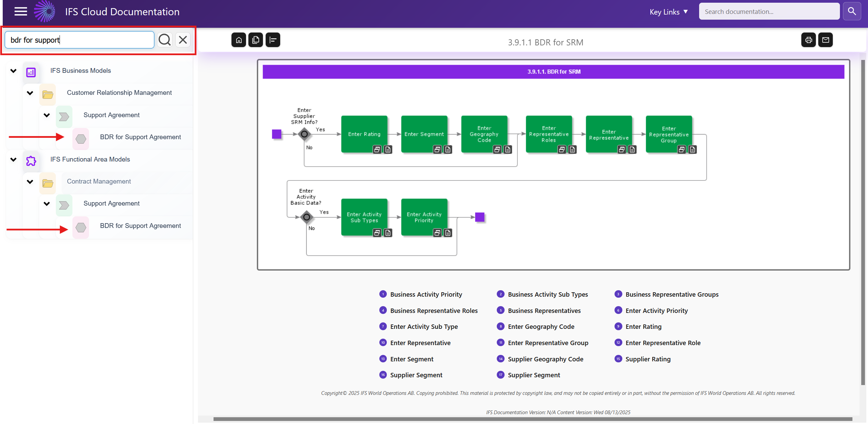868x424 pixels.
Task: Click the copy pages icon button
Action: tap(255, 40)
